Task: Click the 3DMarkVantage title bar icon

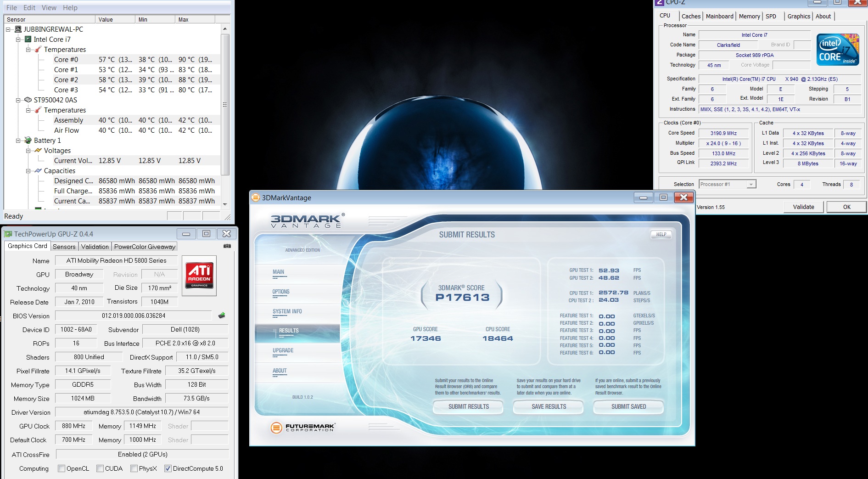Action: (256, 197)
